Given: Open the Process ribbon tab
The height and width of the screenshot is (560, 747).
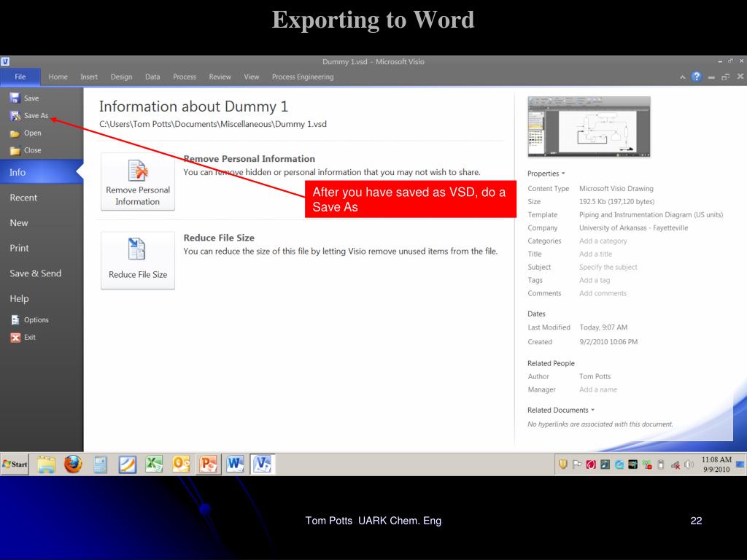Looking at the screenshot, I should (185, 77).
